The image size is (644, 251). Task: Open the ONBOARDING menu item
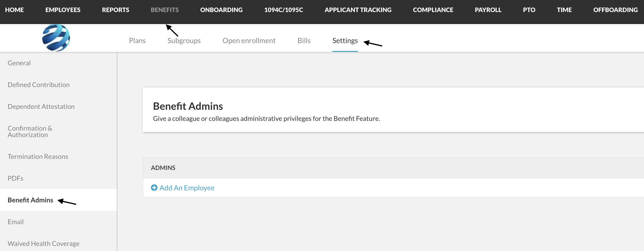click(x=221, y=10)
